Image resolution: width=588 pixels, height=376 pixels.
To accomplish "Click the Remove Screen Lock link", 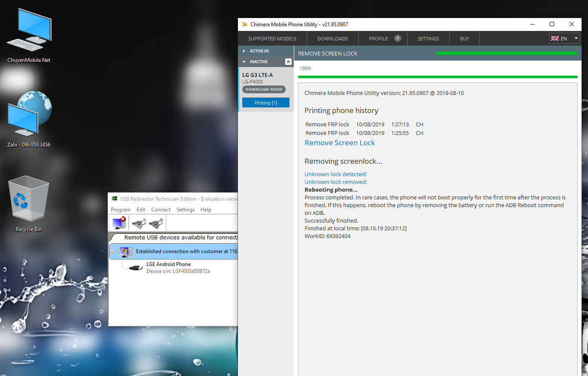I will (x=340, y=143).
